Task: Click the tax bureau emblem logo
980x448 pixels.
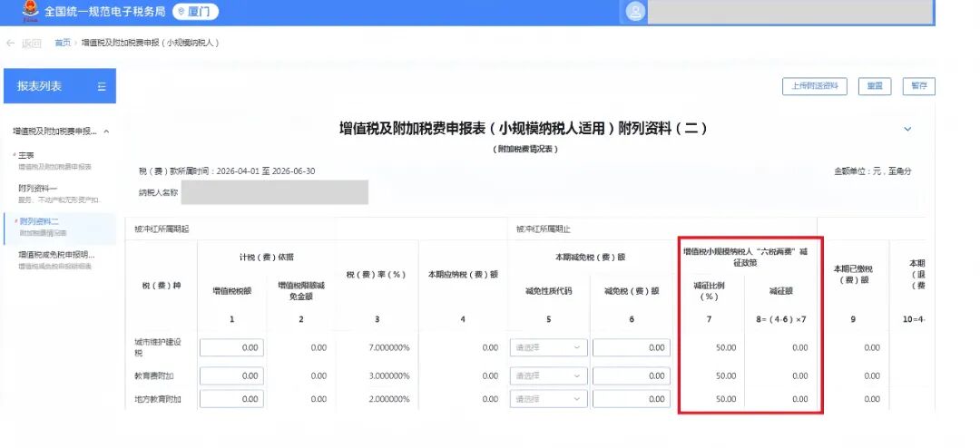Action: [29, 11]
